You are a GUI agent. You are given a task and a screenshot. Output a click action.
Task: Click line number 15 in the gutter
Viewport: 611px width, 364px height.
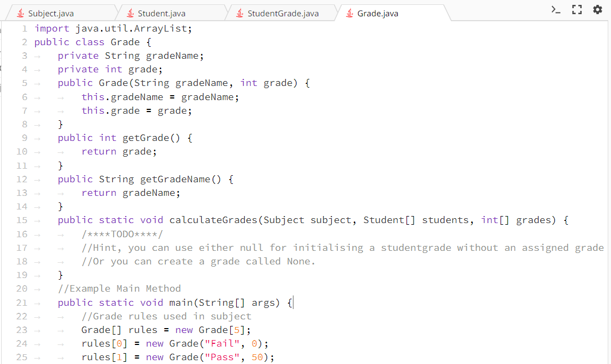click(x=21, y=220)
